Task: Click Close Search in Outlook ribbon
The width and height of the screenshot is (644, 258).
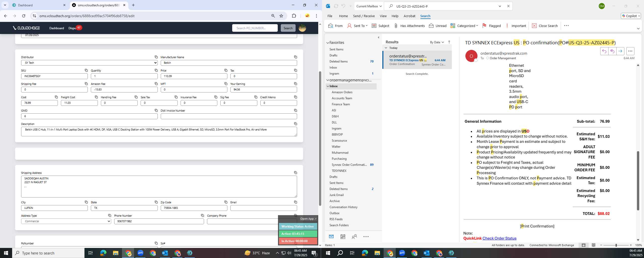Action: 545,26
